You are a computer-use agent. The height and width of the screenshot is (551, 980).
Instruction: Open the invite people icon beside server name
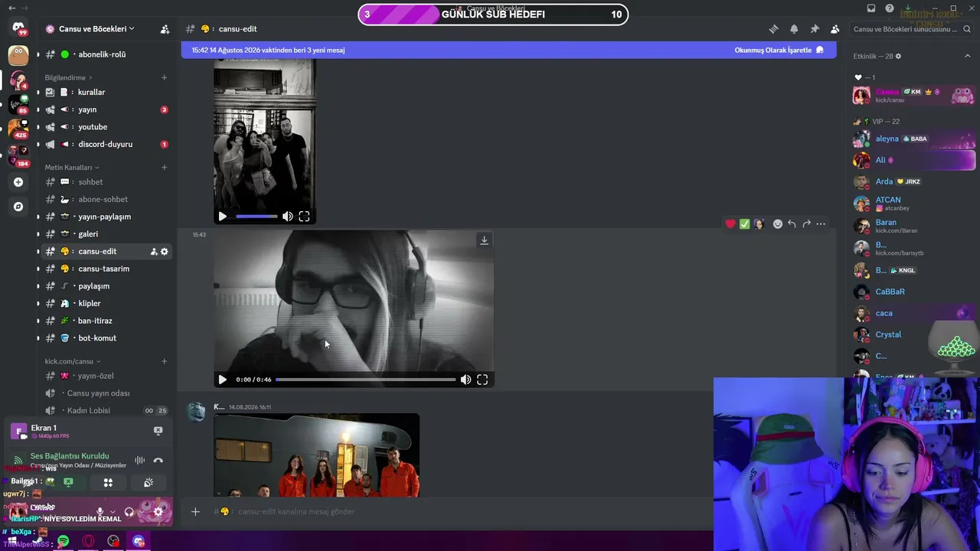165,29
